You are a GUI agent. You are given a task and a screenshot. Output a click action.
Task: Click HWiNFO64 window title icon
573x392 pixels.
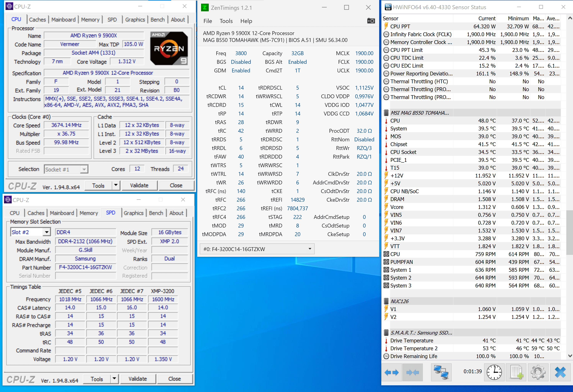tap(388, 7)
